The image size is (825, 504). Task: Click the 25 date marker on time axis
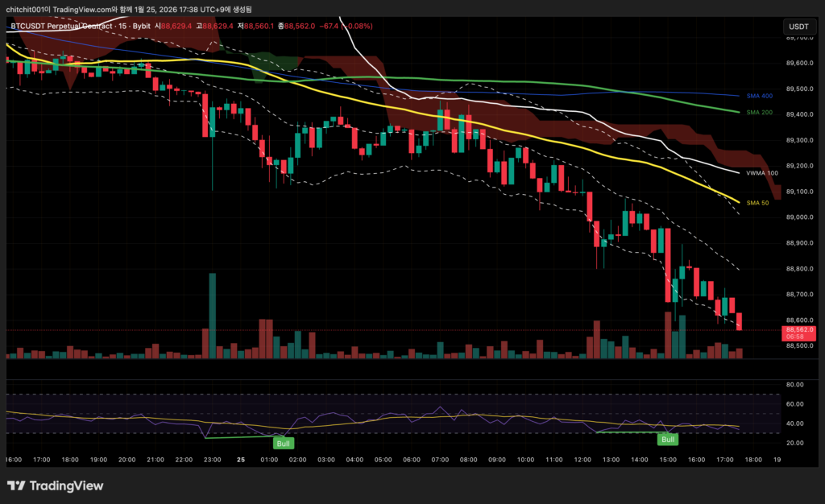[241, 459]
